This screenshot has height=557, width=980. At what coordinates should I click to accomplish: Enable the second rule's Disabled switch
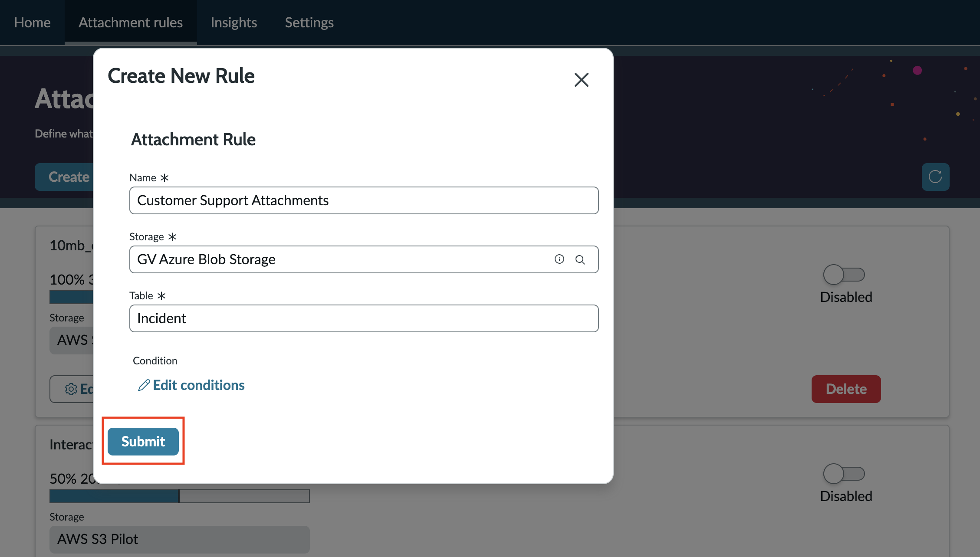click(x=844, y=474)
